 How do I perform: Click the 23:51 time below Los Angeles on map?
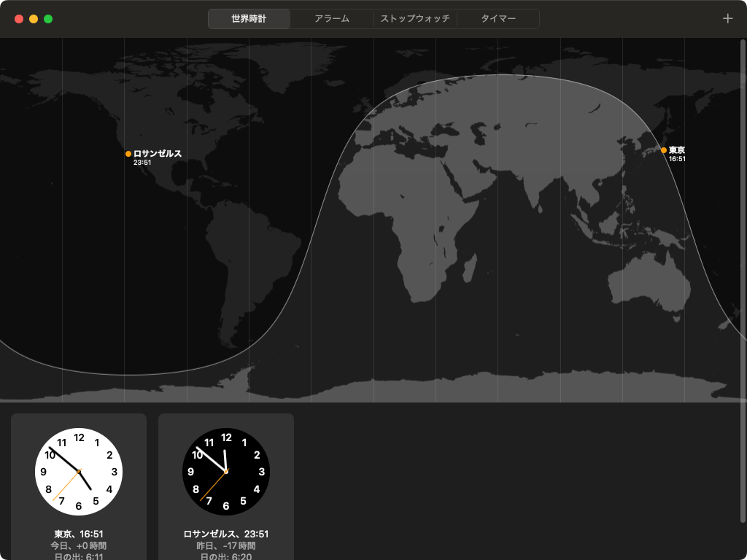[142, 163]
